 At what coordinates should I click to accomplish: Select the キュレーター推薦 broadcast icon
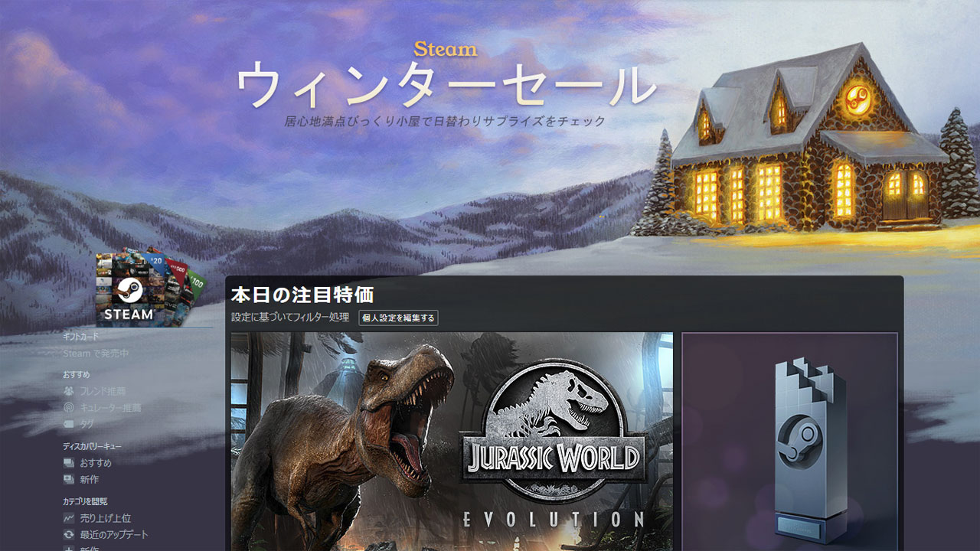[69, 408]
